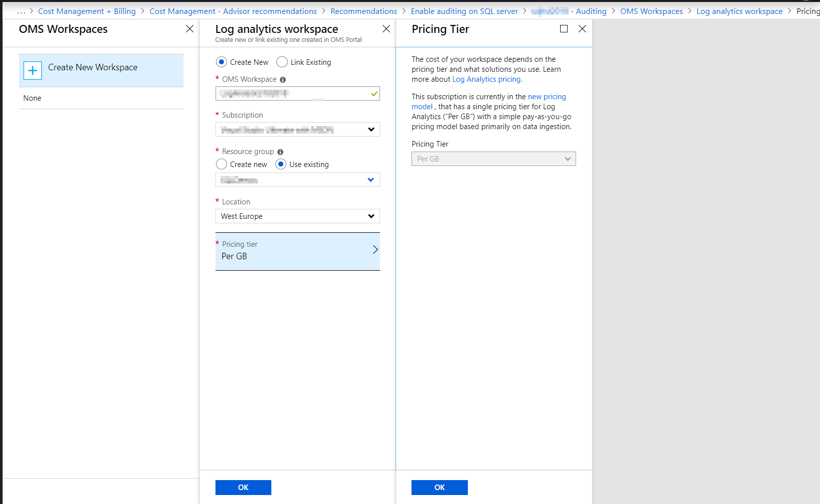Go to Log analytics workspace breadcrumb

(x=739, y=11)
